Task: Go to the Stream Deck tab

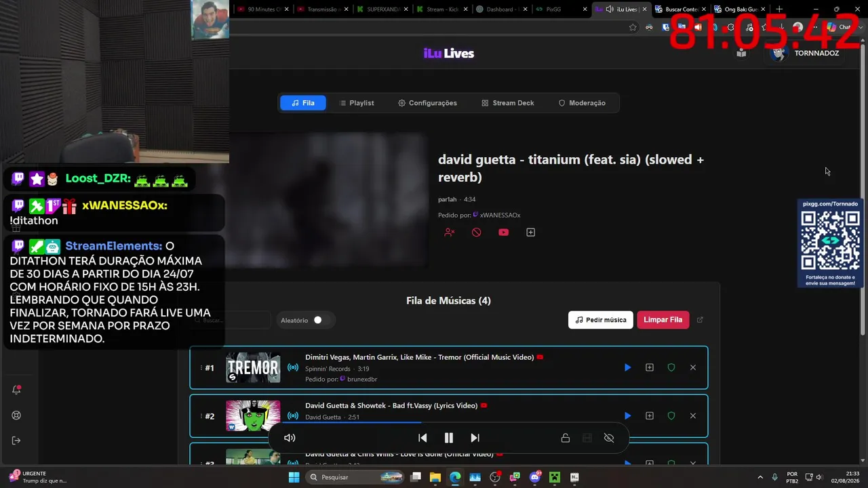Action: [508, 103]
